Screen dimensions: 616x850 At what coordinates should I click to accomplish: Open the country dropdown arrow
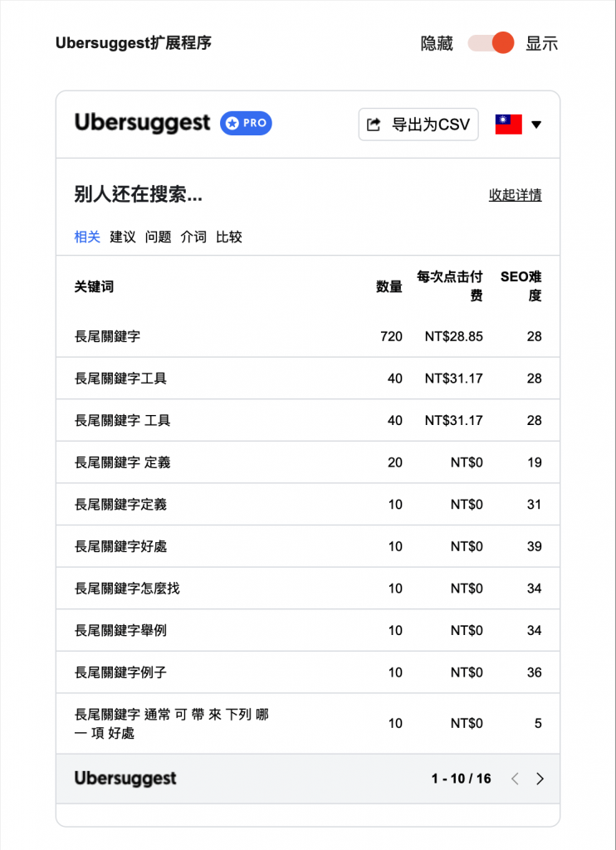pyautogui.click(x=536, y=125)
